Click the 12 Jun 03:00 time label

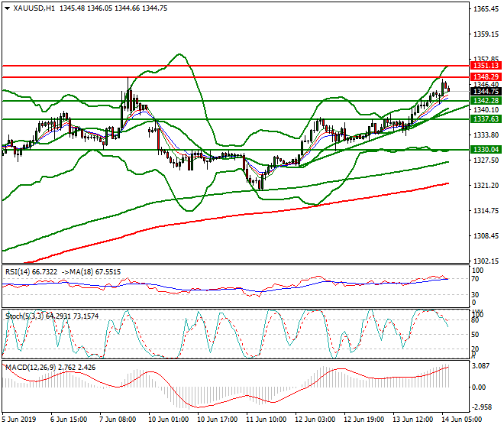[x=315, y=420]
